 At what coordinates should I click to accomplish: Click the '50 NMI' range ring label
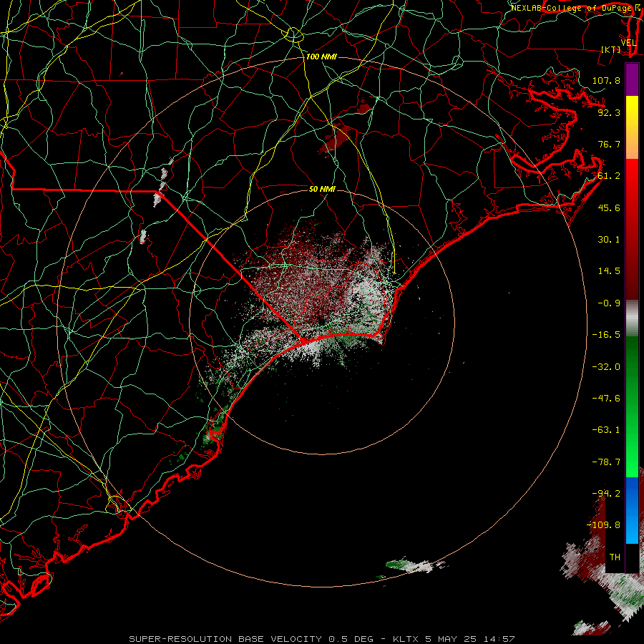click(322, 189)
